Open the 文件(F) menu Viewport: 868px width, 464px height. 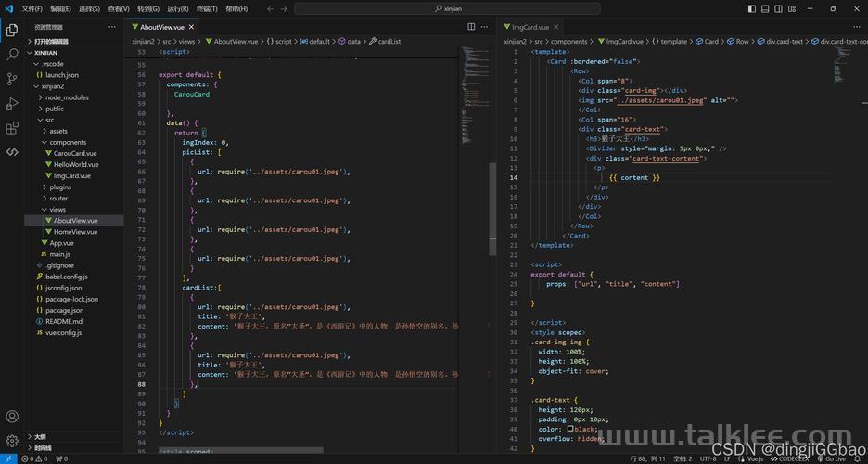pos(32,9)
